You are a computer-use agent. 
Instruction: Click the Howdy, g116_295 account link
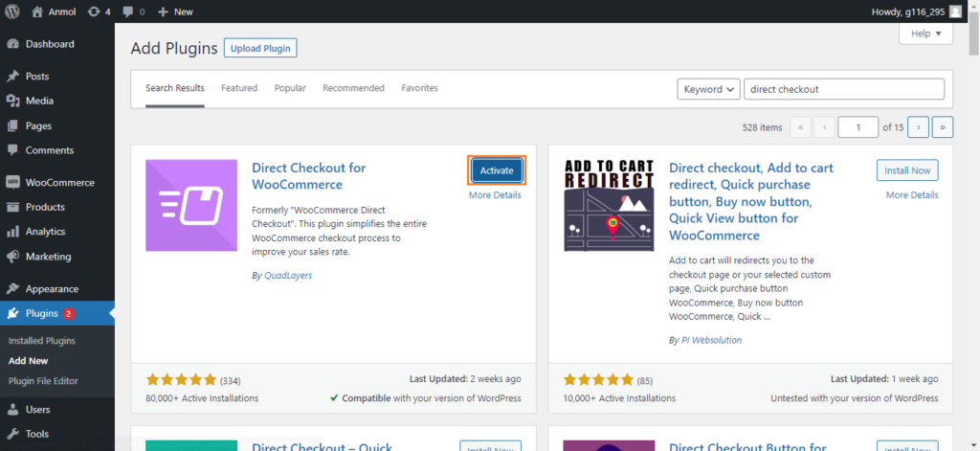(x=916, y=11)
